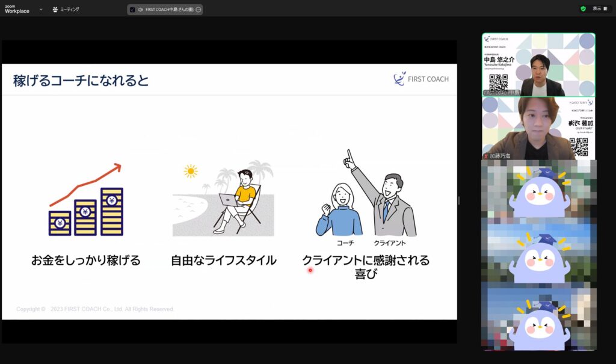
Task: Click the speaker icon in the sharing indicator
Action: tap(141, 10)
